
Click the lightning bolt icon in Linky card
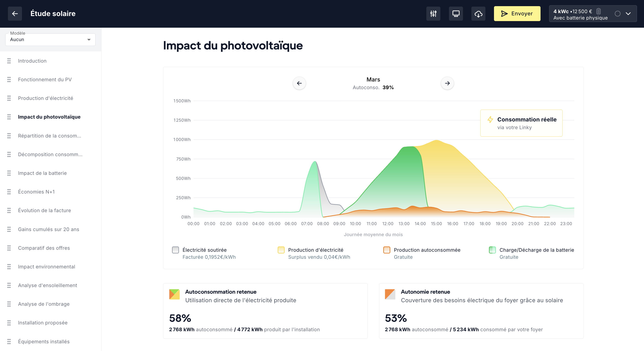point(490,119)
